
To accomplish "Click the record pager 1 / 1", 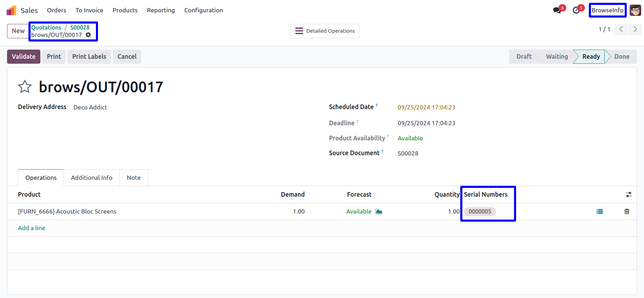I will click(x=604, y=29).
